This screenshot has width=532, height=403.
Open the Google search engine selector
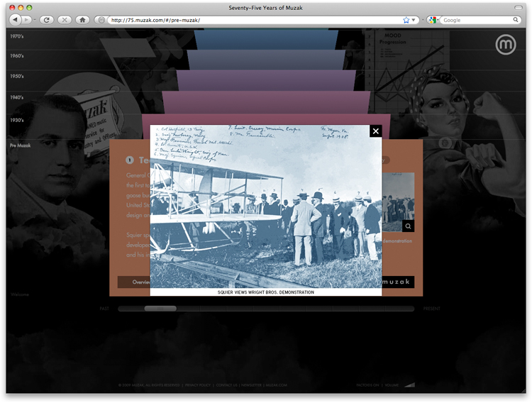tap(433, 20)
